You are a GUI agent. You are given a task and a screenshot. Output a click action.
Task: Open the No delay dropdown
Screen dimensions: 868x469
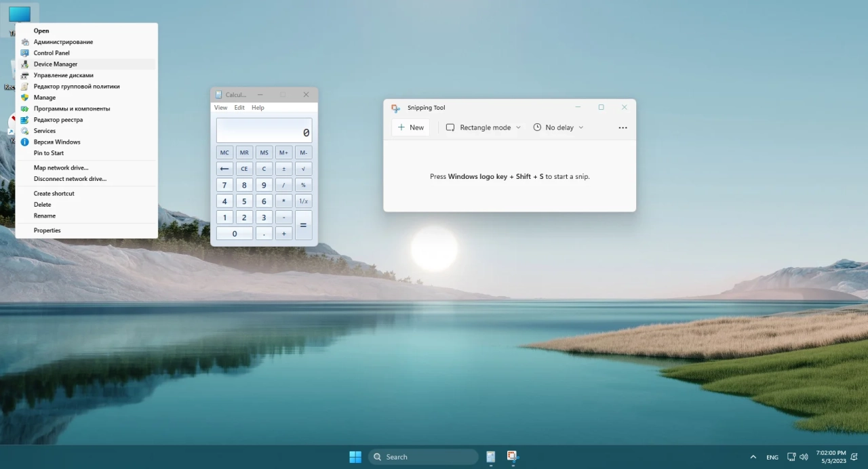pos(558,127)
